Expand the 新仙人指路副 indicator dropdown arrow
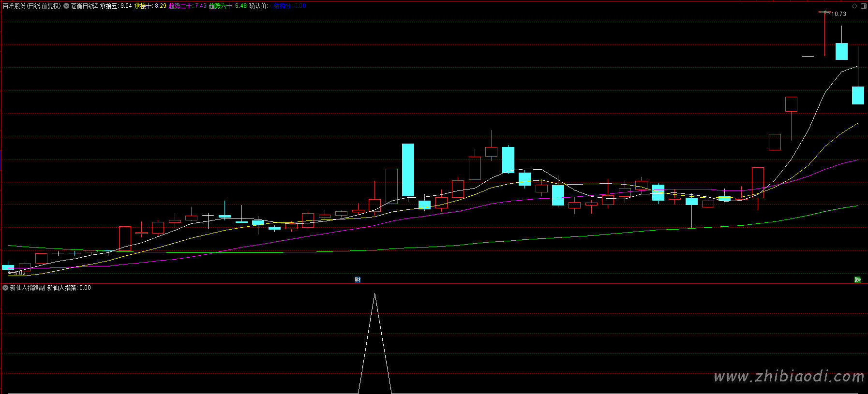 5,288
